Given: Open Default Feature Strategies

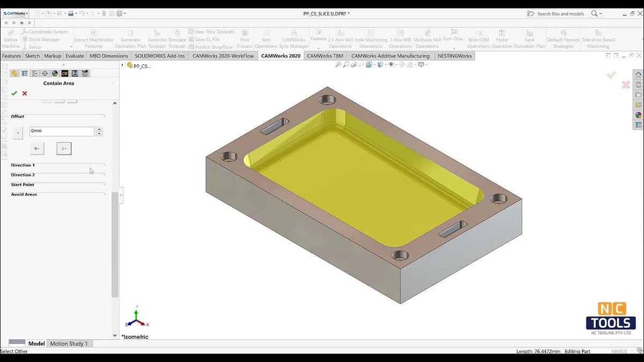Looking at the screenshot, I should click(563, 39).
